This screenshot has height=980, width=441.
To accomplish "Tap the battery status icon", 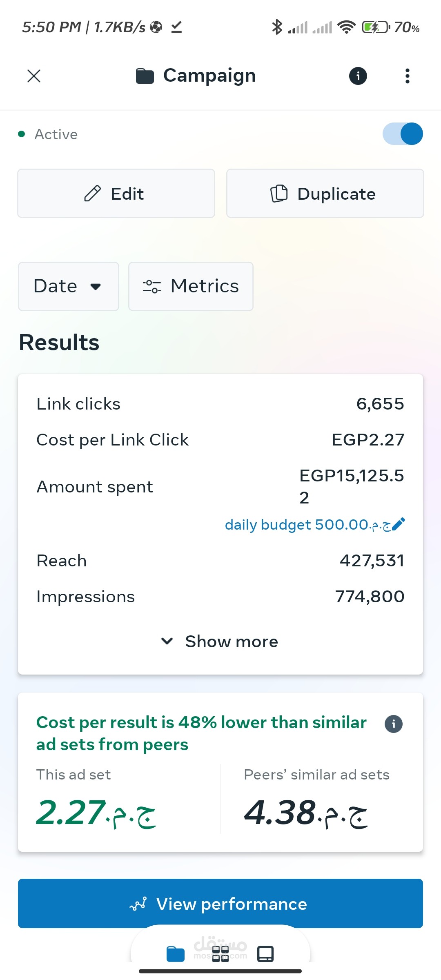I will [x=376, y=27].
